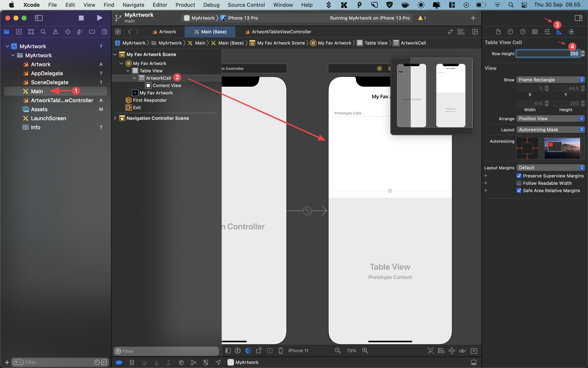Open the Source Control navigator
This screenshot has width=588, height=368.
pos(19,32)
